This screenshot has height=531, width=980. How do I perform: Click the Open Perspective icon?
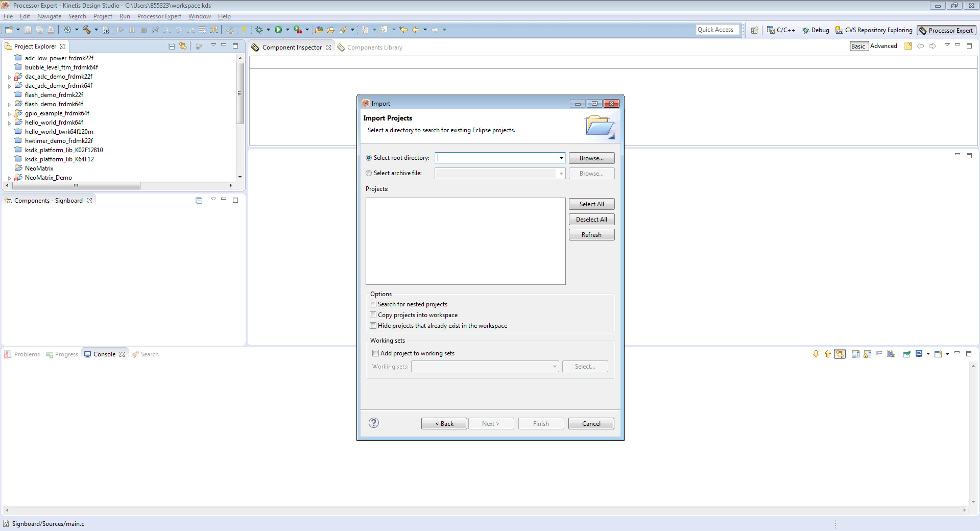click(x=754, y=30)
